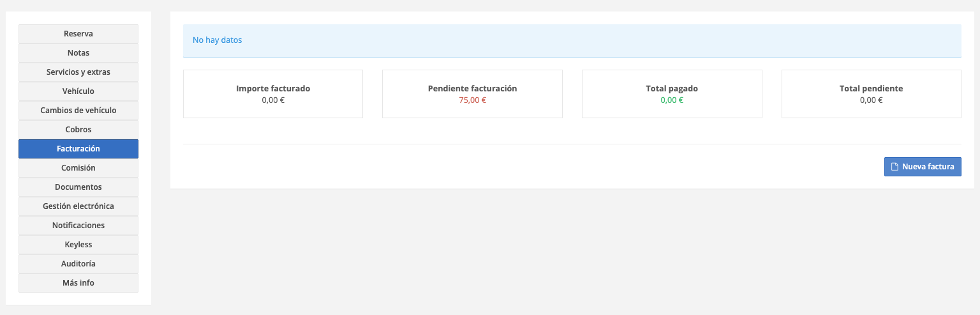Click the Importe facturado label
Screen dimensions: 980x315
pos(273,89)
